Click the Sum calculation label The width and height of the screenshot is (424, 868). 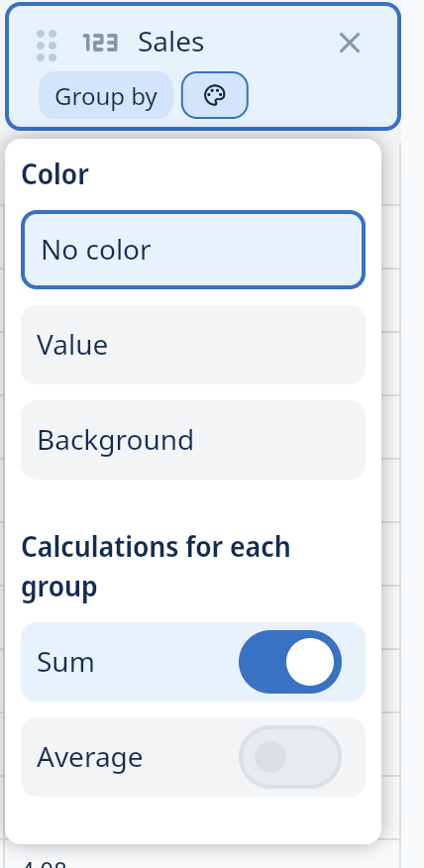[65, 662]
